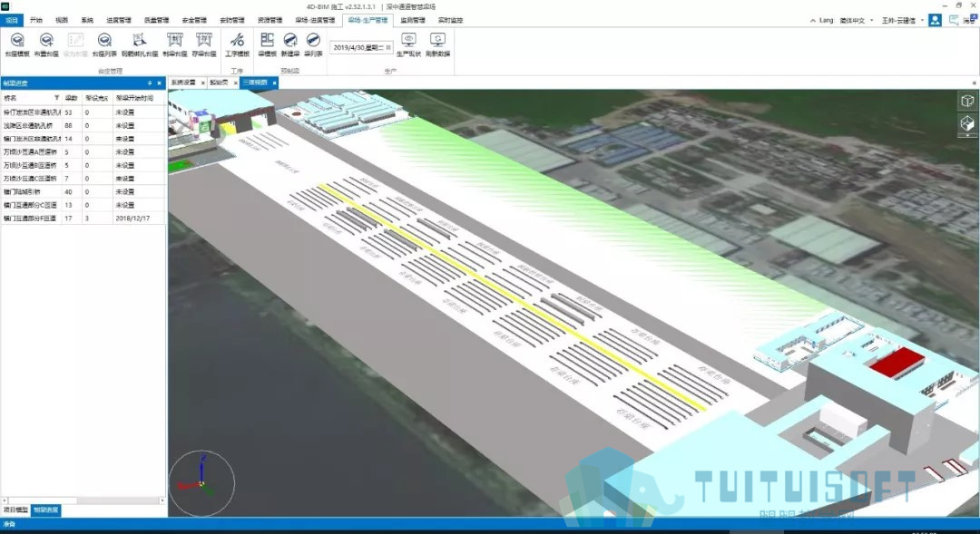Image resolution: width=980 pixels, height=534 pixels.
Task: Open the 实时监控 ribbon tab
Action: coord(451,21)
